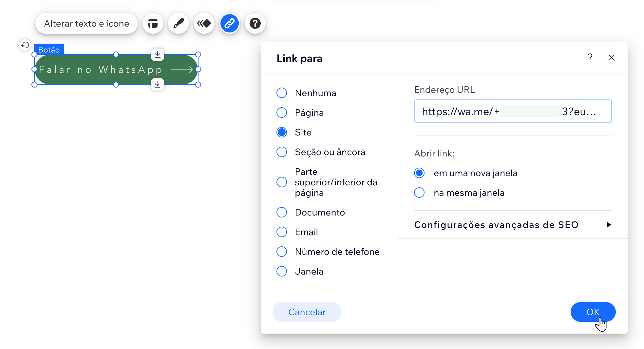The width and height of the screenshot is (644, 349).
Task: Click the Link para dialog title
Action: click(299, 58)
